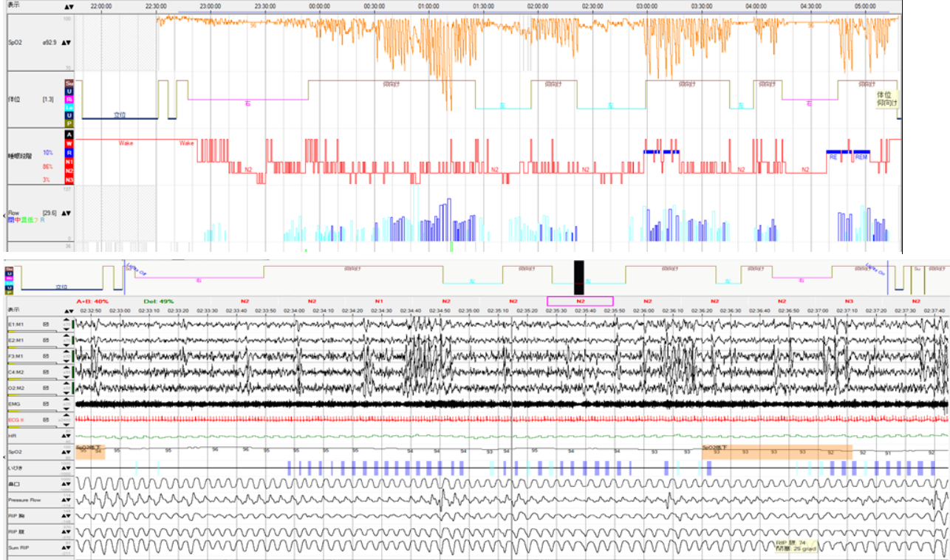This screenshot has height=560, width=950.
Task: Click the HR channel scale arrows
Action: pyautogui.click(x=66, y=435)
